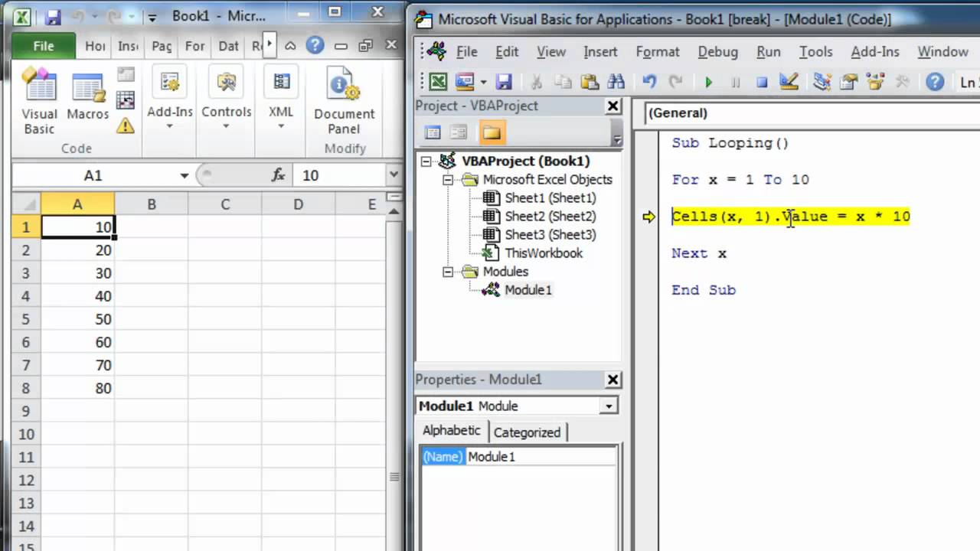Click the (Name) property row
The height and width of the screenshot is (551, 980).
518,457
